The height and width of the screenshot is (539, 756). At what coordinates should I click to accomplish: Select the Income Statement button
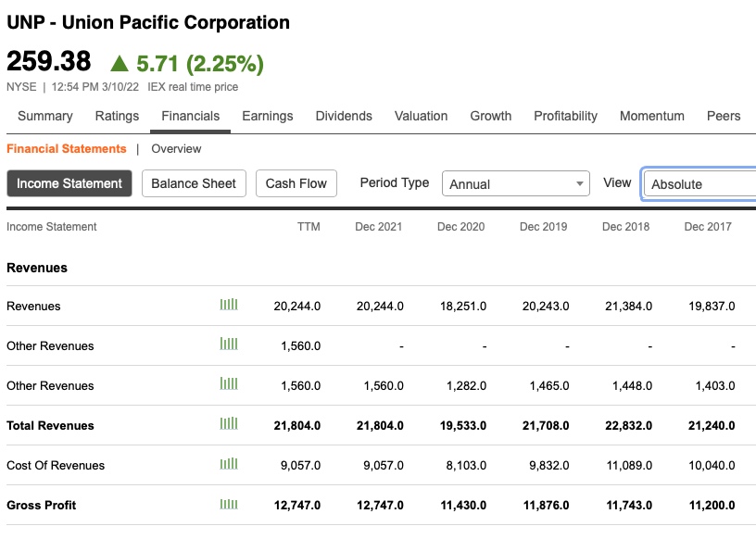pos(69,183)
